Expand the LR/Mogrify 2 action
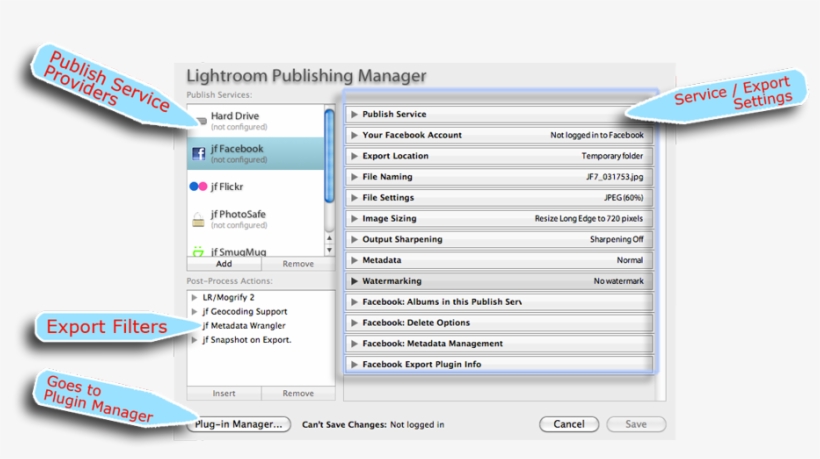Image resolution: width=820 pixels, height=459 pixels. pos(195,297)
